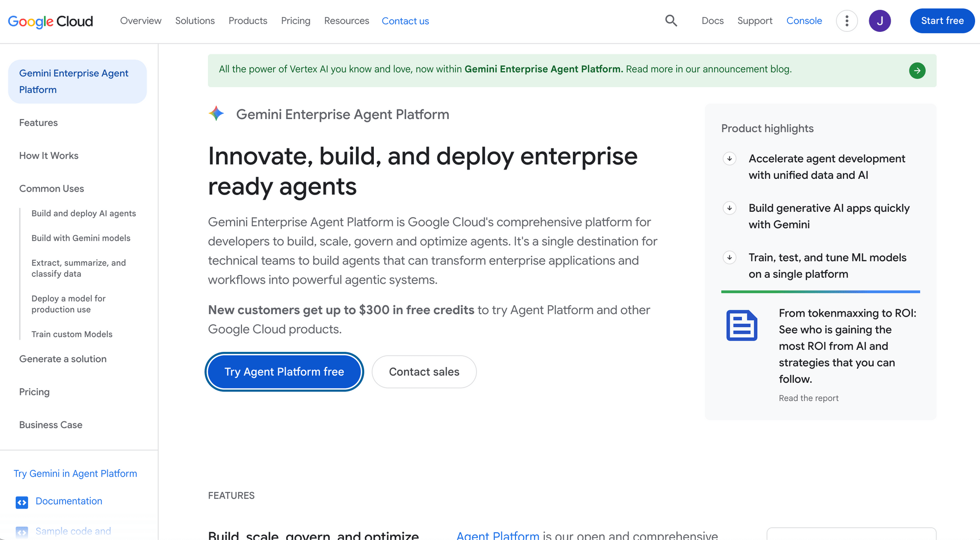This screenshot has height=540, width=980.
Task: Select 'Deploy a model for production use'
Action: tap(69, 304)
